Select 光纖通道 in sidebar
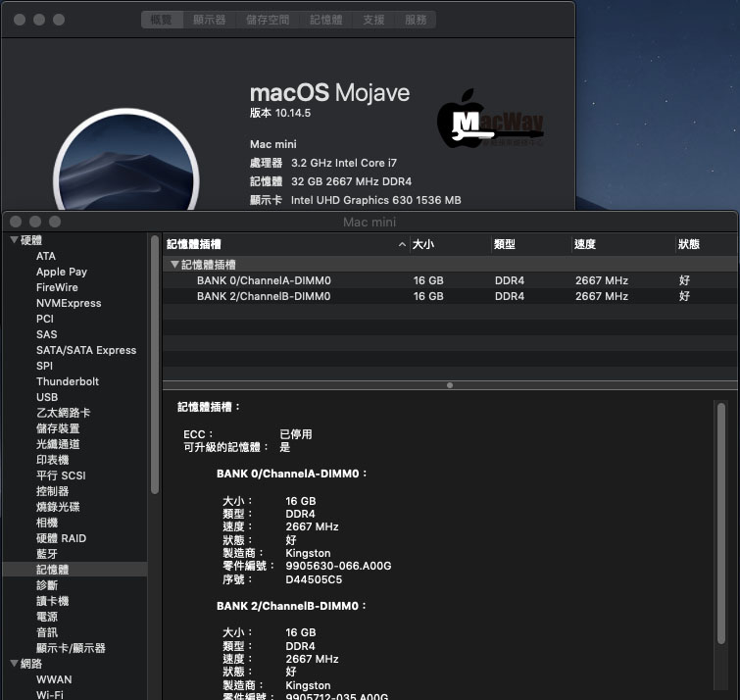The image size is (740, 700). click(58, 444)
